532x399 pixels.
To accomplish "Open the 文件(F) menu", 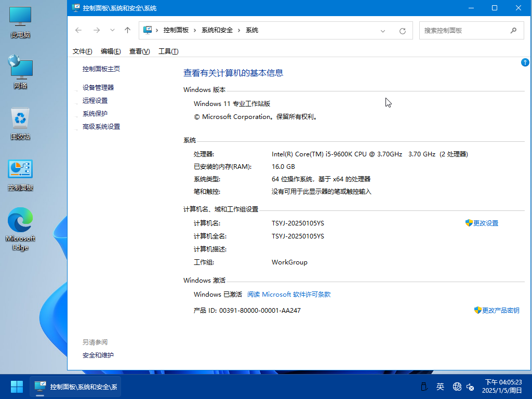I will pos(82,51).
